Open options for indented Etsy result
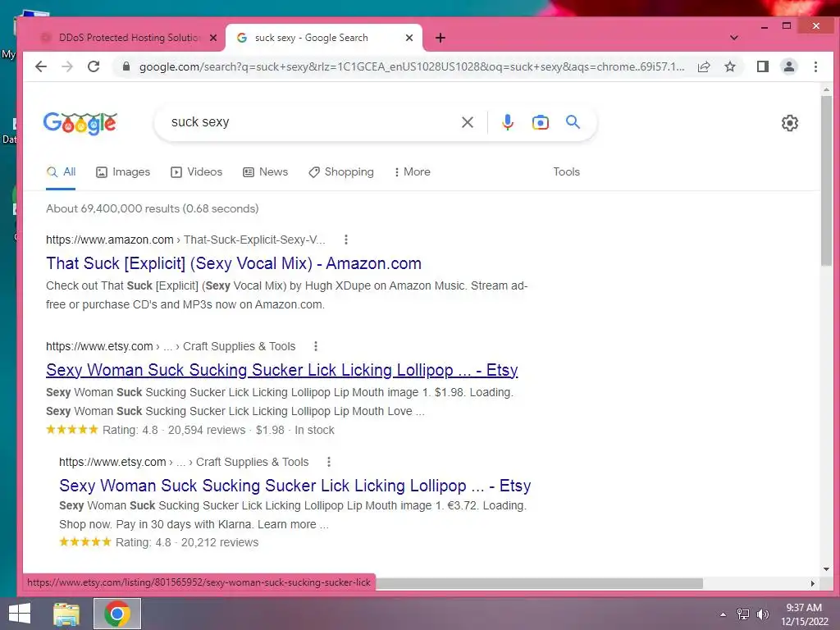Screen dimensions: 840x630 329,462
